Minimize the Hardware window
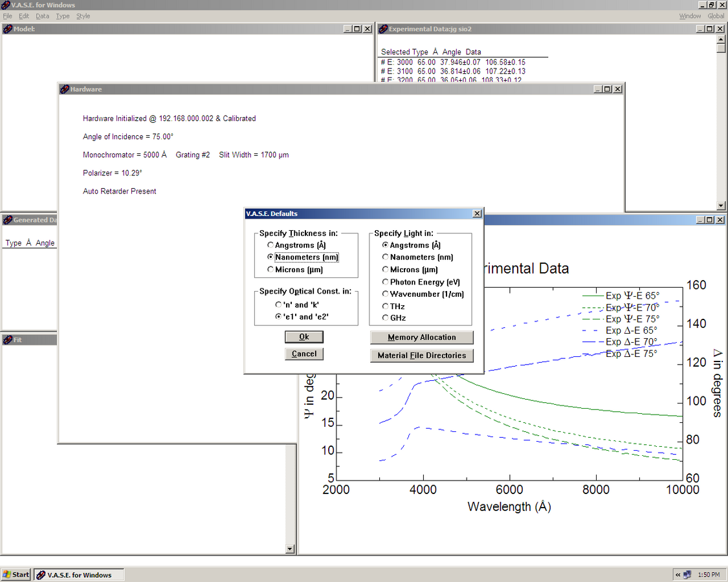Image resolution: width=728 pixels, height=582 pixels. pos(599,89)
